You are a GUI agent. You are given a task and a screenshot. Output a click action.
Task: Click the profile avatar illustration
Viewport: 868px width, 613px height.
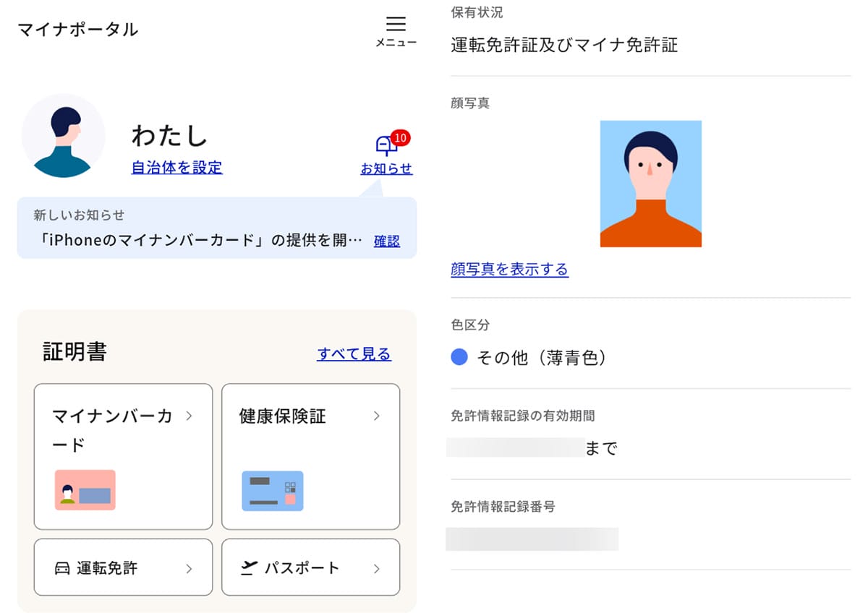tap(64, 136)
